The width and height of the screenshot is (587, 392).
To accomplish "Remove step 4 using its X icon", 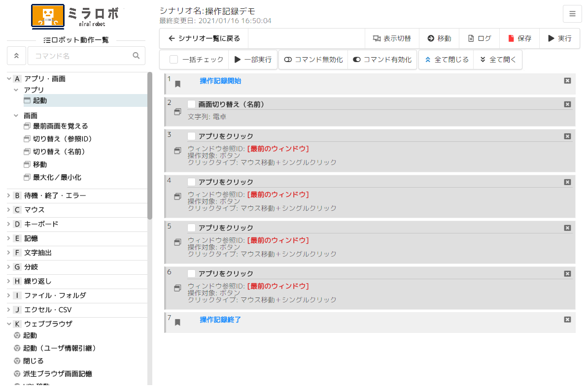I will click(x=567, y=182).
